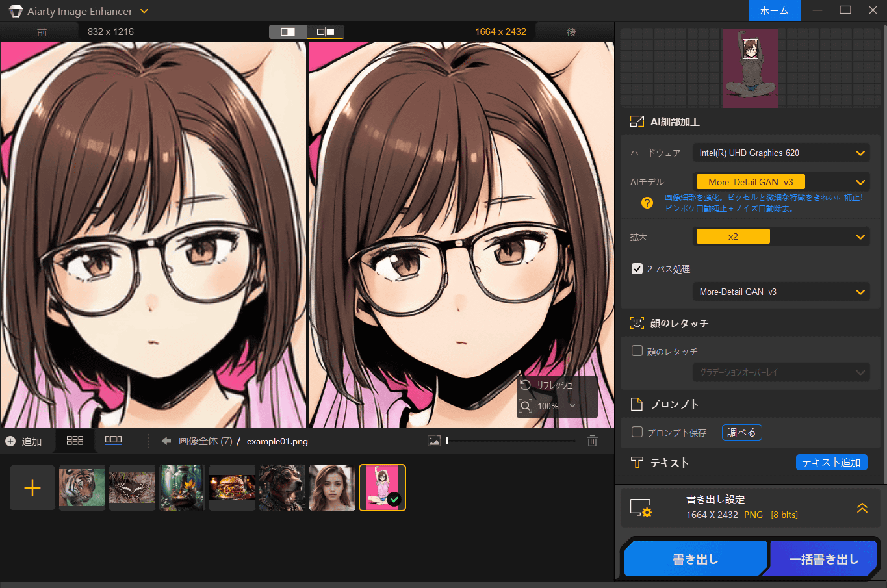The image size is (887, 588).
Task: Click the テキスト追加 button
Action: (831, 462)
